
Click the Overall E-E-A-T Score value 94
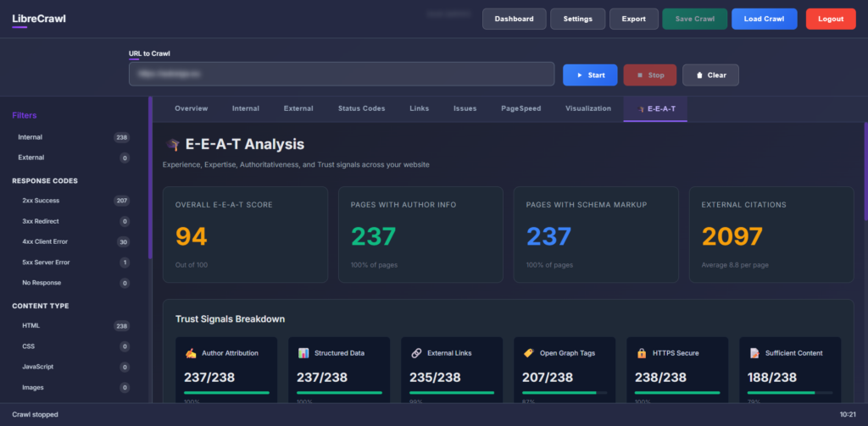point(191,237)
